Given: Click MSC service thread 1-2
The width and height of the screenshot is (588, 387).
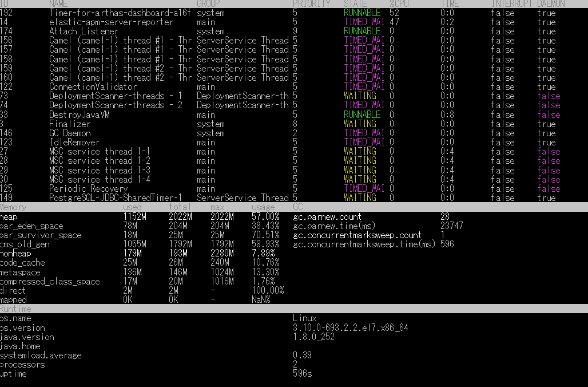Looking at the screenshot, I should coord(100,161).
